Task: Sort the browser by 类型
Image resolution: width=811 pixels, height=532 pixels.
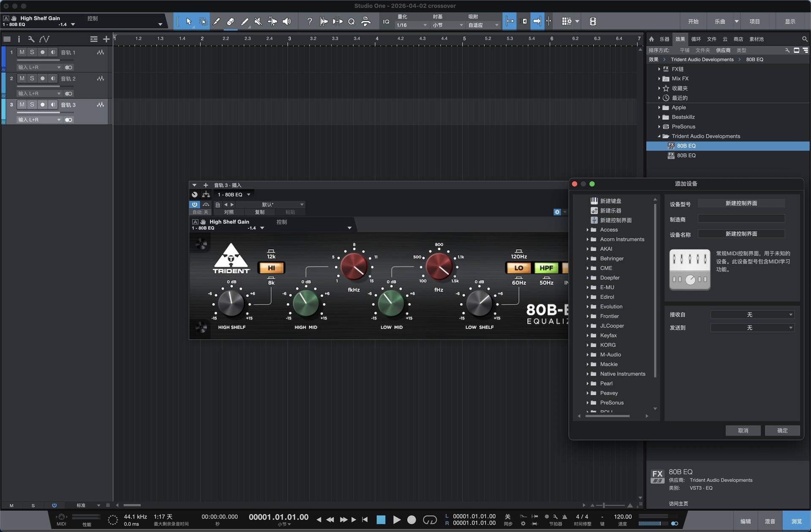Action: click(x=741, y=50)
